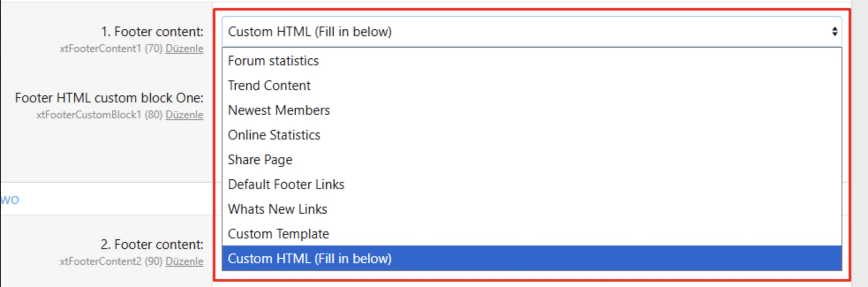Screen dimensions: 868x287
Task: Open Düzenle link under xtFooterContent1
Action: click(x=184, y=49)
